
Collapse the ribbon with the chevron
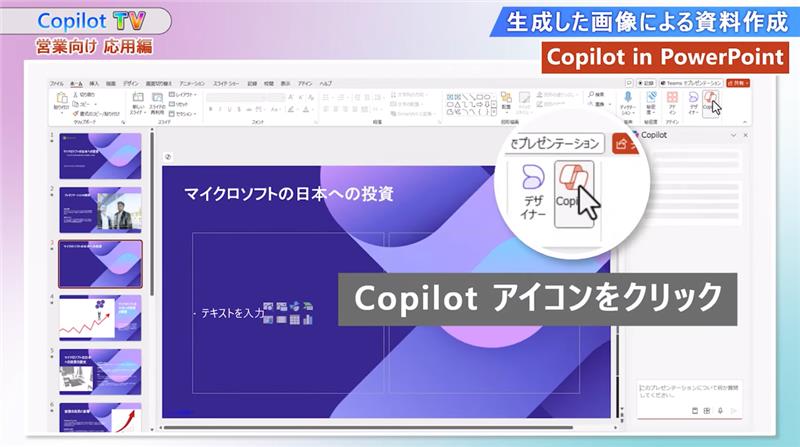745,122
